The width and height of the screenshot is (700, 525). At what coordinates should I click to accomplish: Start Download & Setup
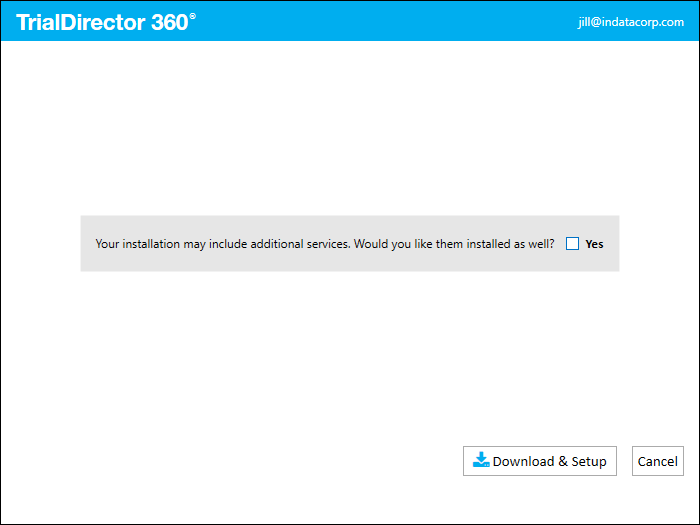tap(540, 461)
